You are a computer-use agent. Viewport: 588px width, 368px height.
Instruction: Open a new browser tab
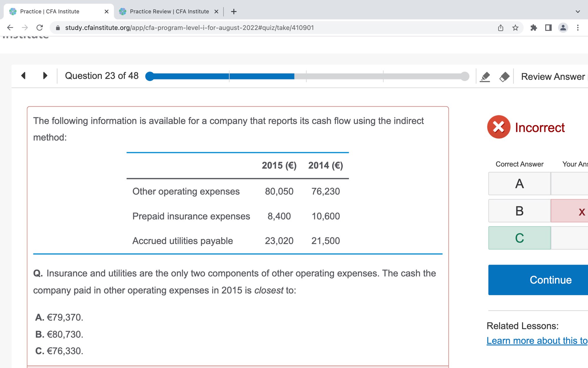(234, 11)
